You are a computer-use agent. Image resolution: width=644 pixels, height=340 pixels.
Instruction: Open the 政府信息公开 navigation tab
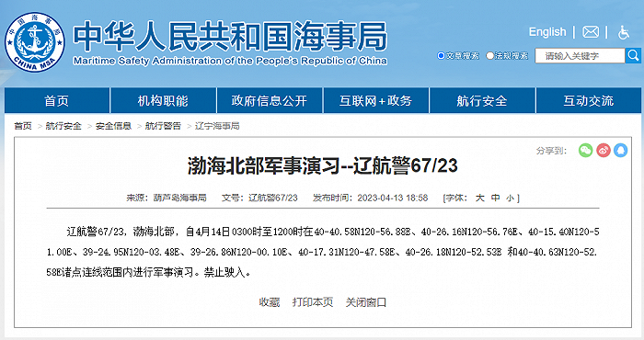point(270,100)
